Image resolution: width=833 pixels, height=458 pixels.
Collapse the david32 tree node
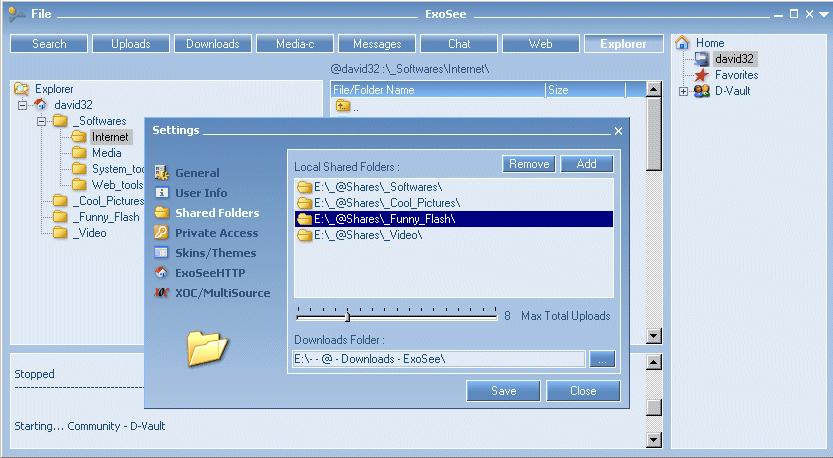(x=22, y=105)
